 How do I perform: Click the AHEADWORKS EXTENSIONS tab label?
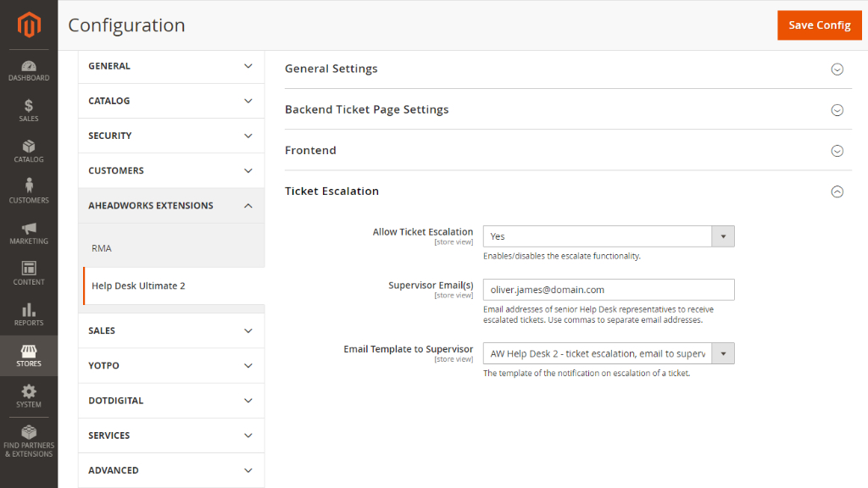click(151, 205)
